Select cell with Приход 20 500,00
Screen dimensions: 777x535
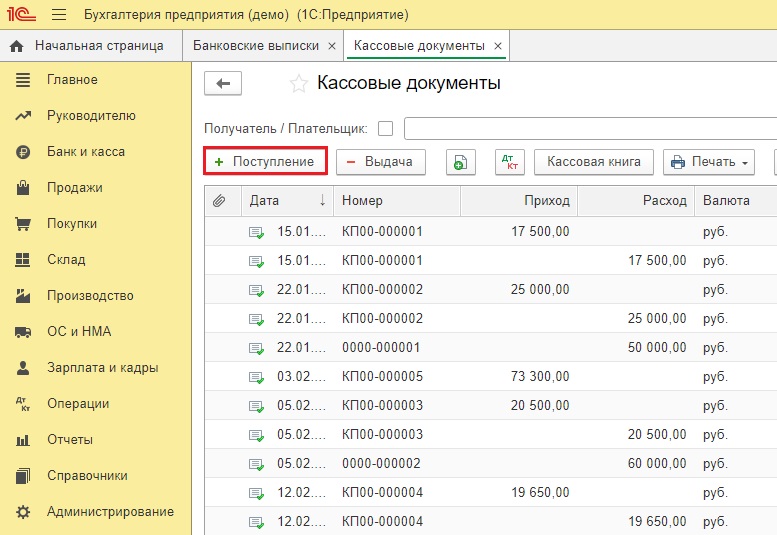coord(519,405)
